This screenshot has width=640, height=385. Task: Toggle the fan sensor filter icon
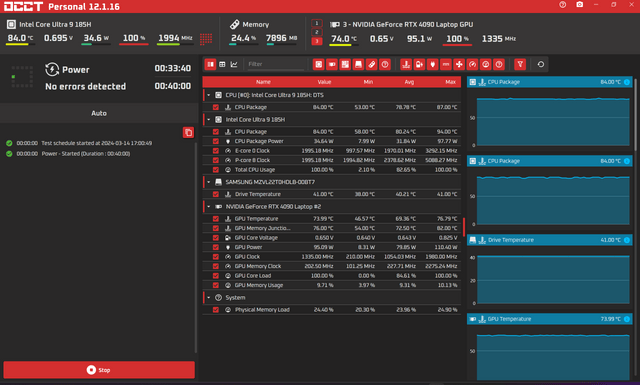click(x=459, y=65)
